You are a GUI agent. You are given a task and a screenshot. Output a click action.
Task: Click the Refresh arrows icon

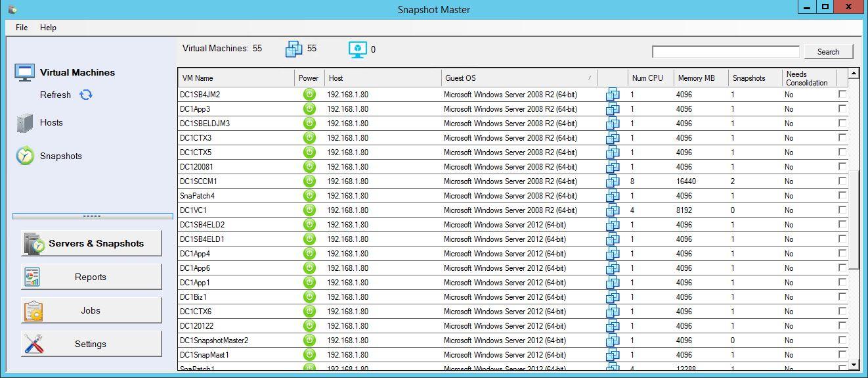[x=86, y=95]
